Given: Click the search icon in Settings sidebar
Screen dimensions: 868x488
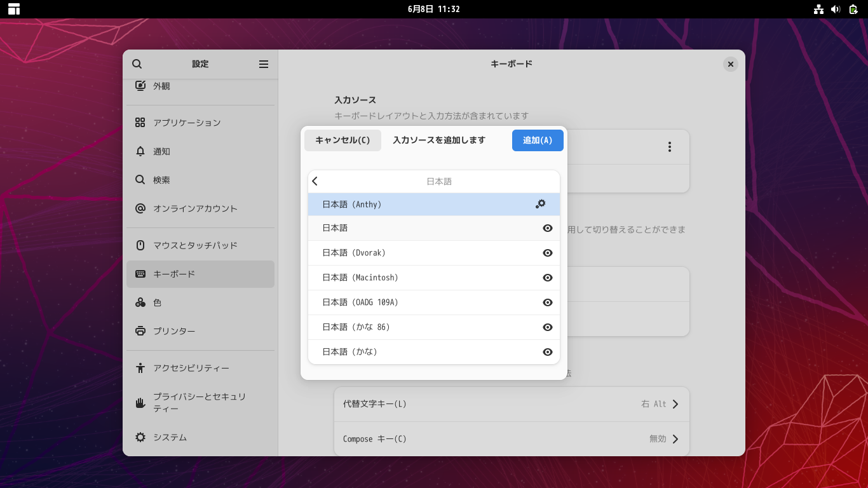Looking at the screenshot, I should pyautogui.click(x=137, y=64).
